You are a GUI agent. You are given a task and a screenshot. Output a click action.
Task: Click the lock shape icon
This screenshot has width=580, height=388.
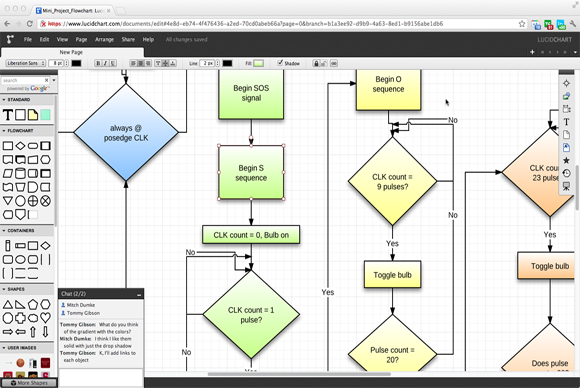316,64
